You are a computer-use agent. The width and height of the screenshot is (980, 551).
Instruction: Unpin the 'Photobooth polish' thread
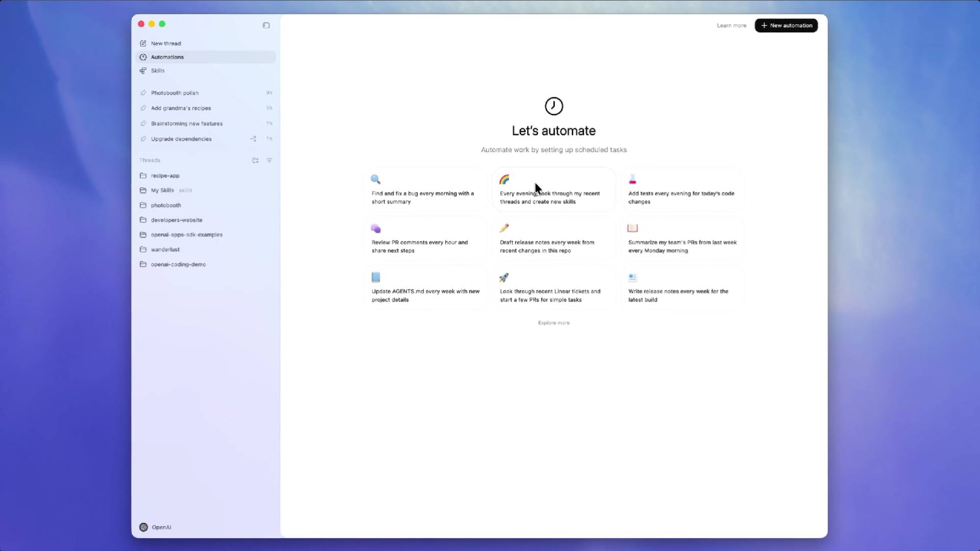tap(143, 93)
